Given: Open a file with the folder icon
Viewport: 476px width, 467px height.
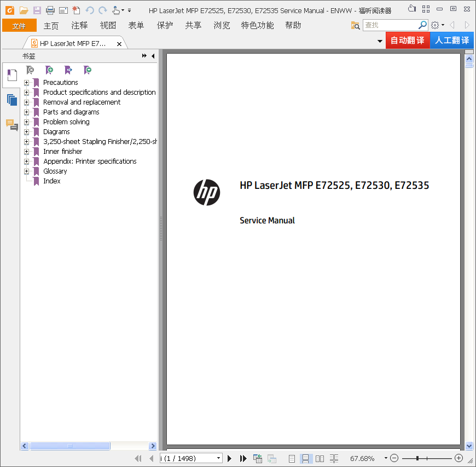Looking at the screenshot, I should tap(24, 10).
